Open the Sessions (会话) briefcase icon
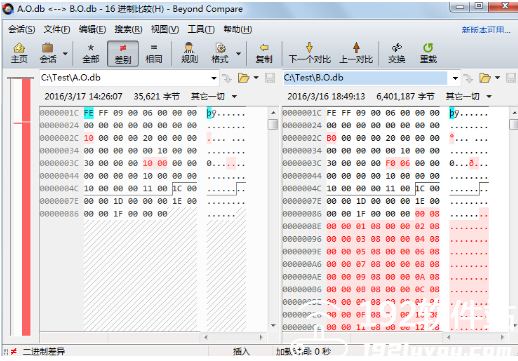The height and width of the screenshot is (361, 518). pyautogui.click(x=48, y=53)
